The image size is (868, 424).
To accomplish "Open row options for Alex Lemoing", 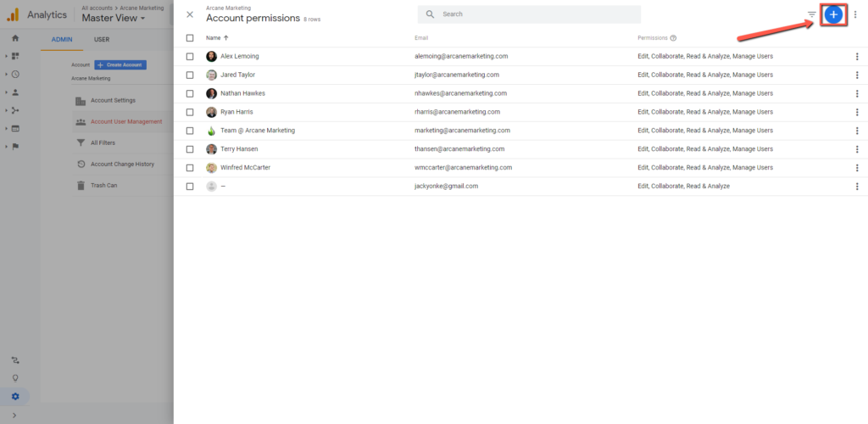I will tap(857, 57).
